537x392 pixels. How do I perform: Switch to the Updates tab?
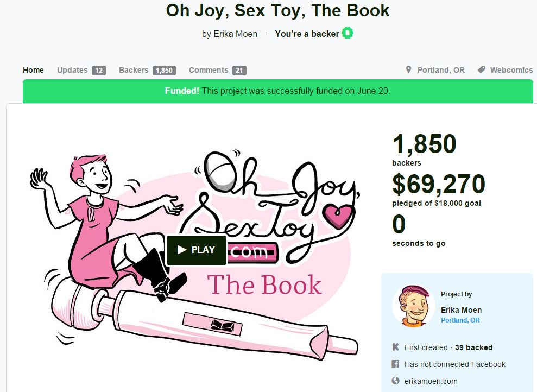coord(72,70)
